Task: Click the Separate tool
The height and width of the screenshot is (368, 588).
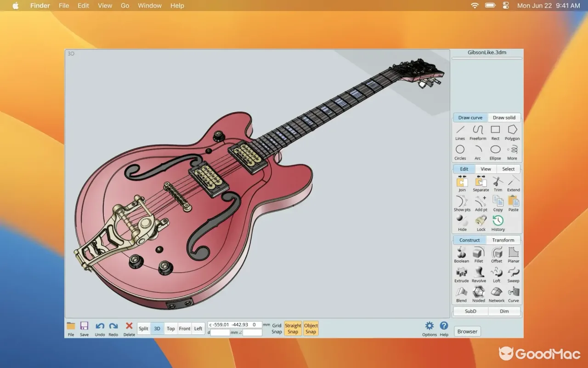Action: [x=481, y=184]
